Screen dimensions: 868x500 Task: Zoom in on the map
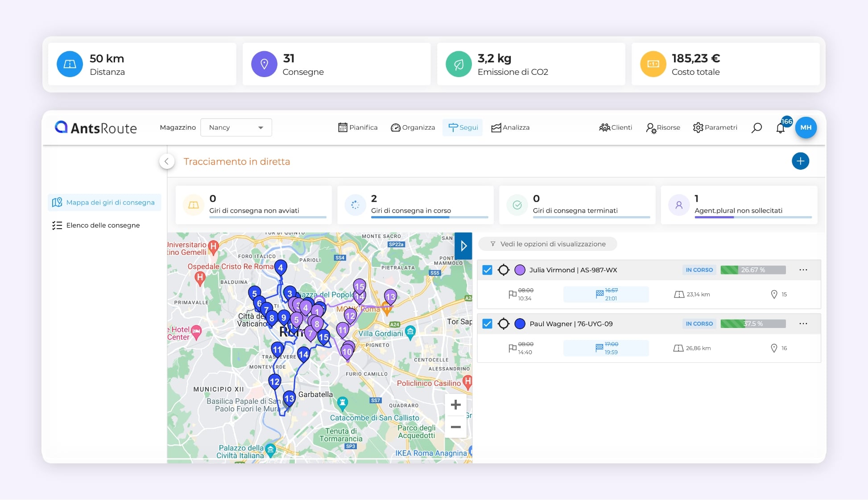tap(455, 405)
